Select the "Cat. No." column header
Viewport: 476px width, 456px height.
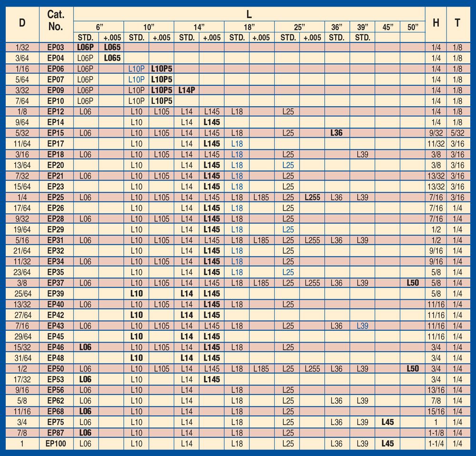pos(56,21)
